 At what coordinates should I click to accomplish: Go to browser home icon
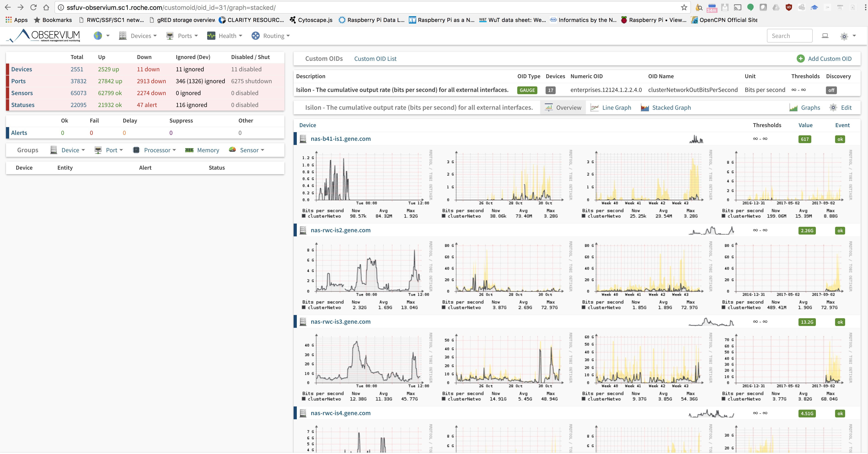tap(46, 7)
